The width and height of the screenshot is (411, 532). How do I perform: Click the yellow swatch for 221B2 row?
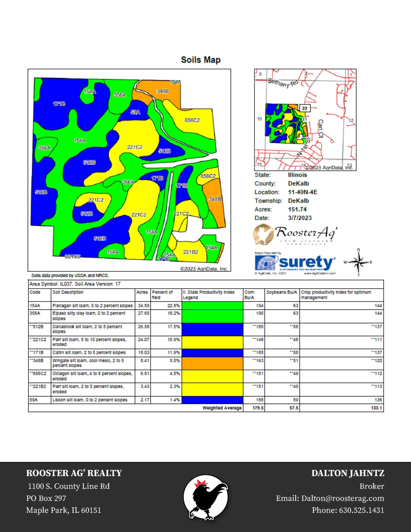pyautogui.click(x=212, y=389)
